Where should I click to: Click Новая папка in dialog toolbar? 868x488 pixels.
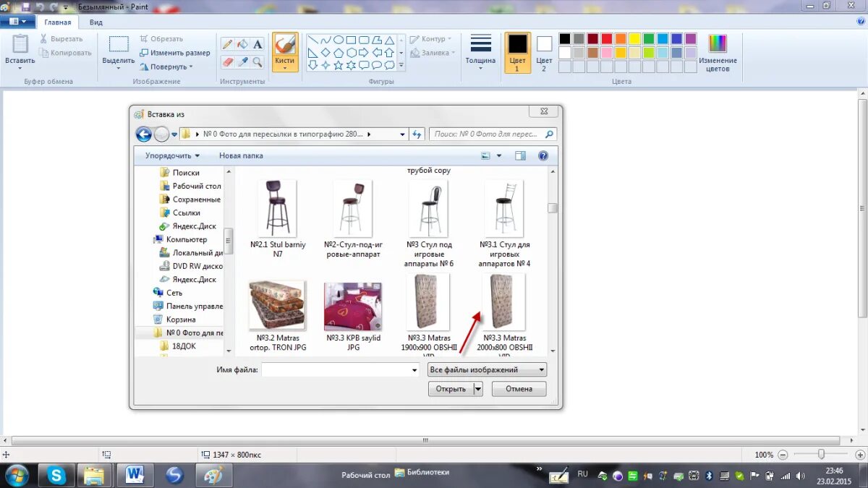(x=241, y=155)
